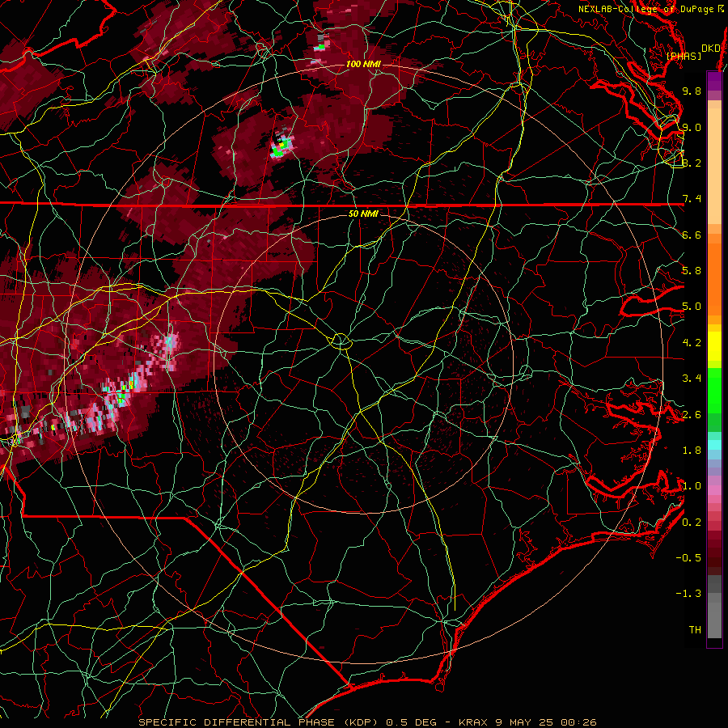This screenshot has width=728, height=728.
Task: Click the -1.3 value on the color scale
Action: (688, 594)
